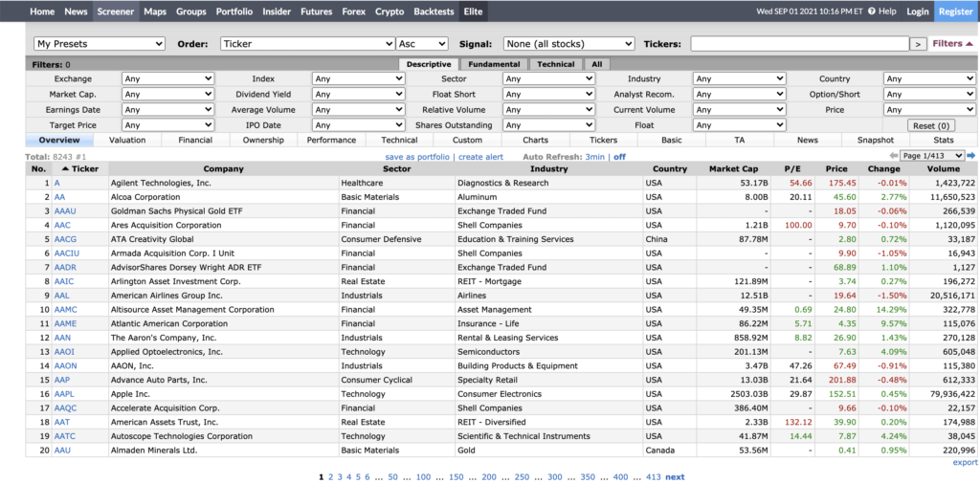The image size is (980, 484).
Task: Click save as portfolio link
Action: click(x=417, y=157)
